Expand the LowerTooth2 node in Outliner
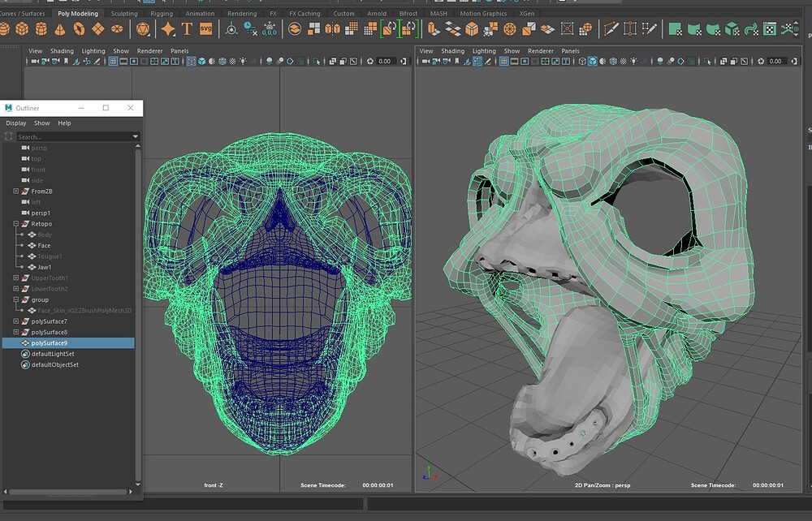 (16, 289)
